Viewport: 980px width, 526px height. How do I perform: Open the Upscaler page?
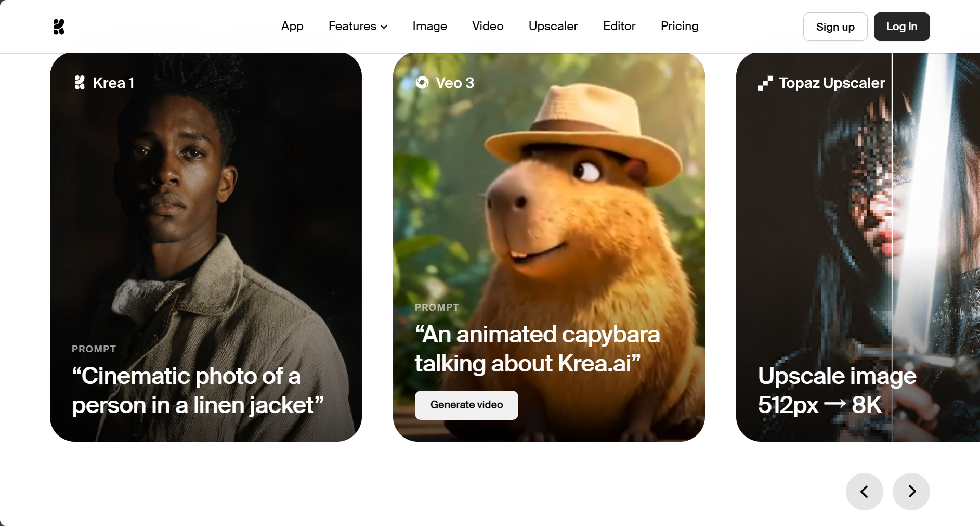[x=553, y=26]
